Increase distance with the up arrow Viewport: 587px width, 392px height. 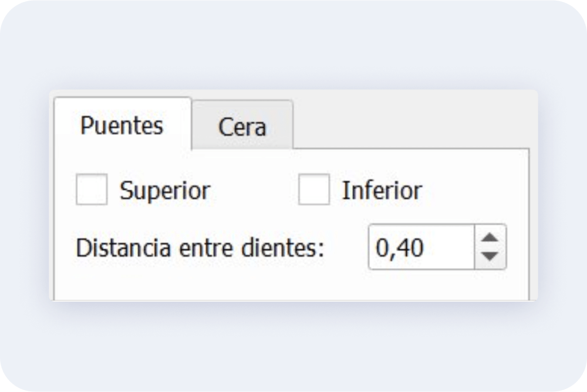coord(490,237)
